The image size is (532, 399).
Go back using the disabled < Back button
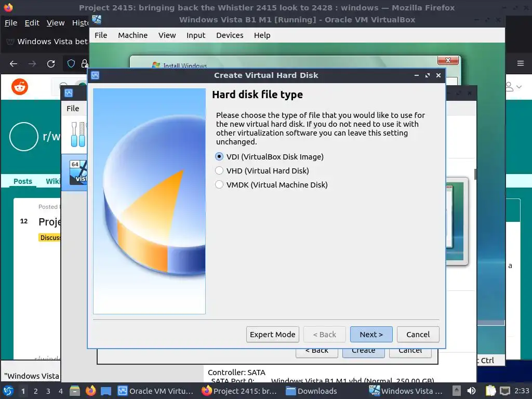coord(324,335)
